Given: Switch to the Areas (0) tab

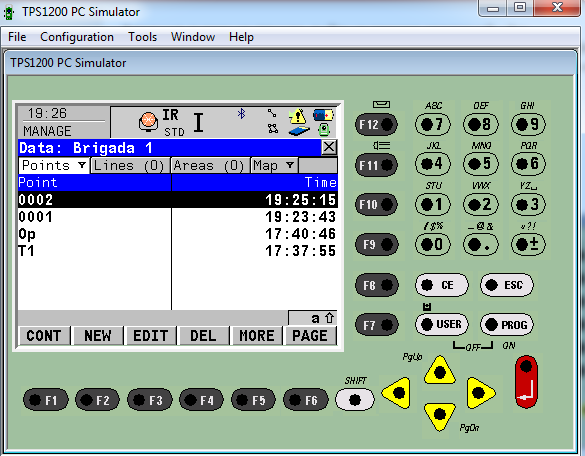Looking at the screenshot, I should pyautogui.click(x=210, y=165).
